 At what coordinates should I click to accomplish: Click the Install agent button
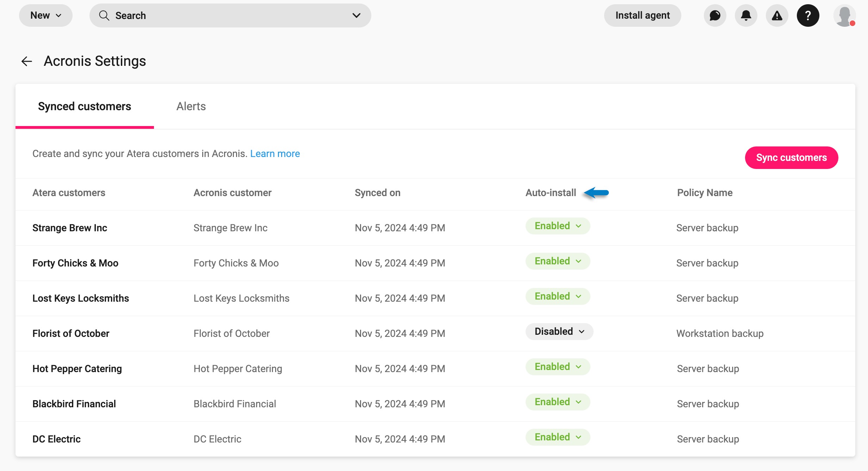(x=643, y=15)
